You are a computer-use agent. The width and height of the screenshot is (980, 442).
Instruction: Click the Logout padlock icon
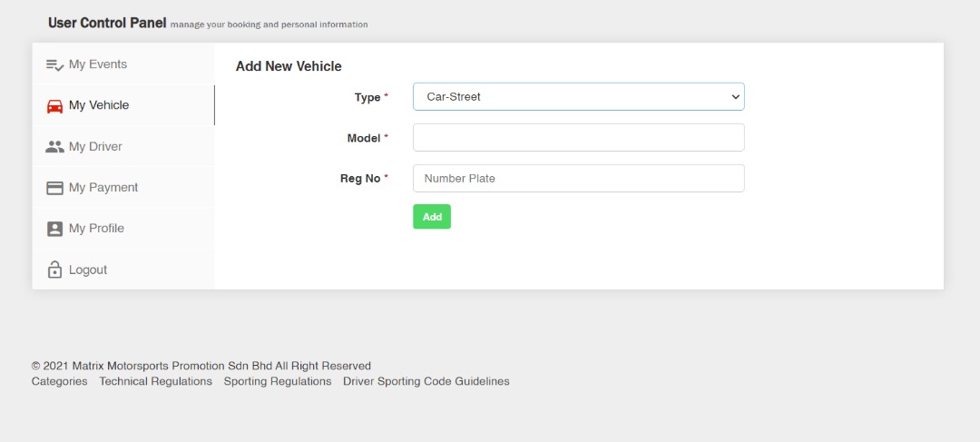(55, 270)
